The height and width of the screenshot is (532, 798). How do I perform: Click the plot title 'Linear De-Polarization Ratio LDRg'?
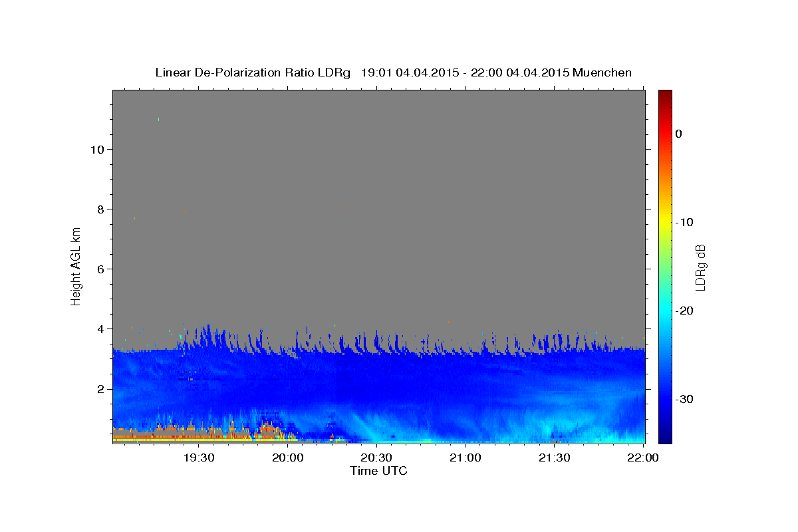click(253, 72)
